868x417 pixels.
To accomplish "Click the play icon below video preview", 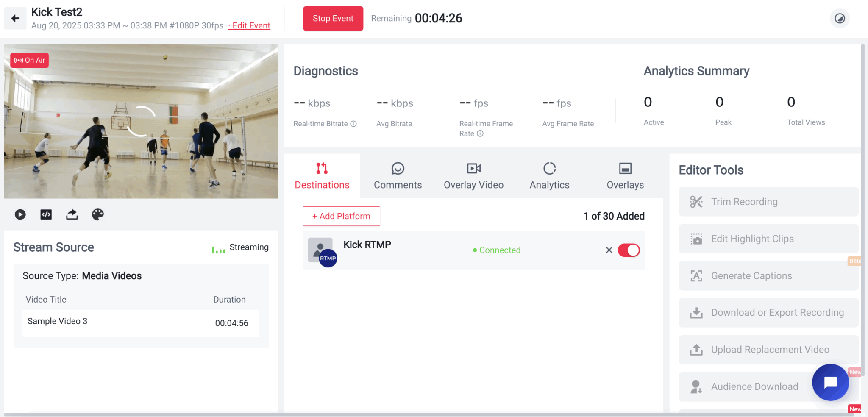I will (x=20, y=214).
